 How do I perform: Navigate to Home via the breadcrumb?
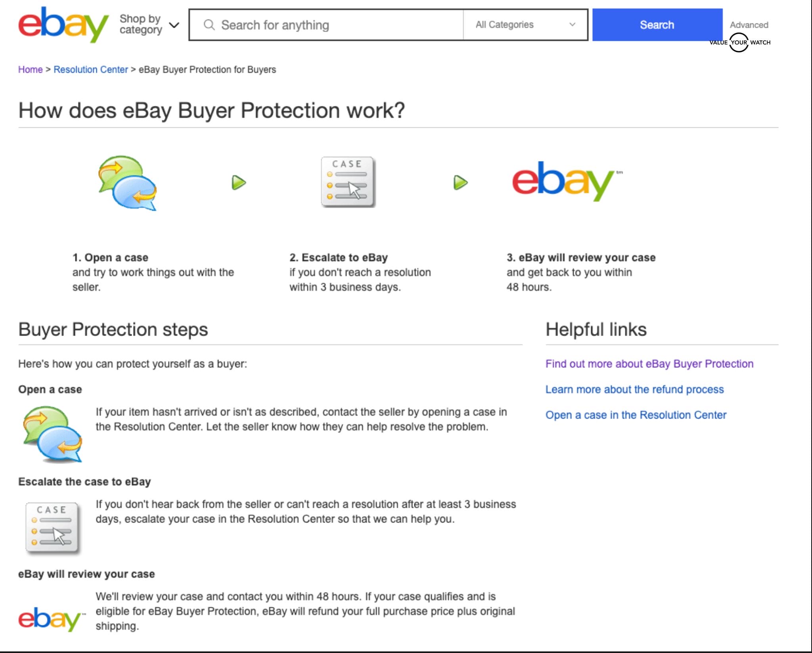(30, 69)
